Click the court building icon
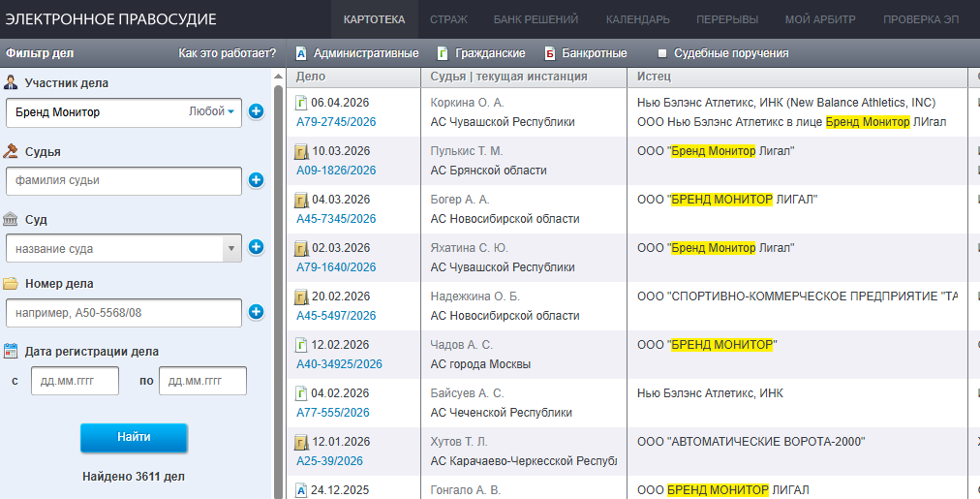 click(11, 219)
